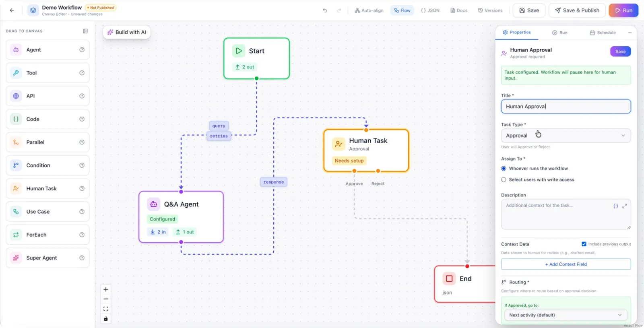Expand the Description field with arrows icon
This screenshot has width=644, height=328.
click(x=625, y=206)
